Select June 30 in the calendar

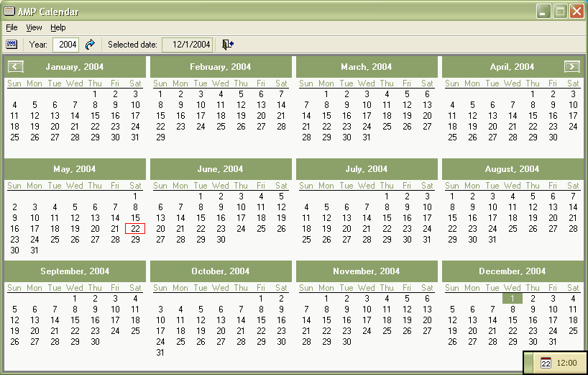coord(221,240)
